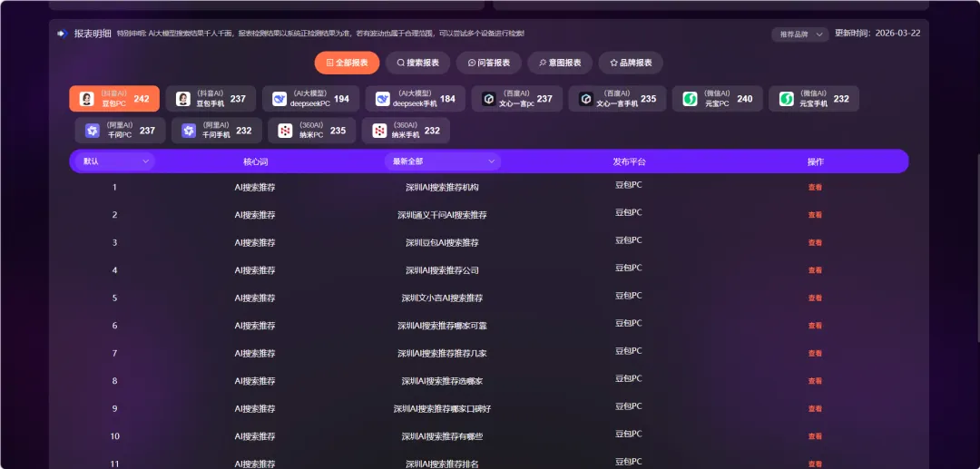Select the 元宝PC platform chip

coord(718,99)
